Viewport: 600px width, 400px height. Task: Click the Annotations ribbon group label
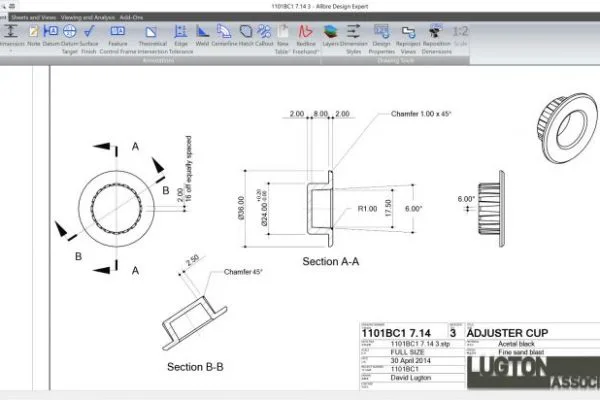[158, 60]
